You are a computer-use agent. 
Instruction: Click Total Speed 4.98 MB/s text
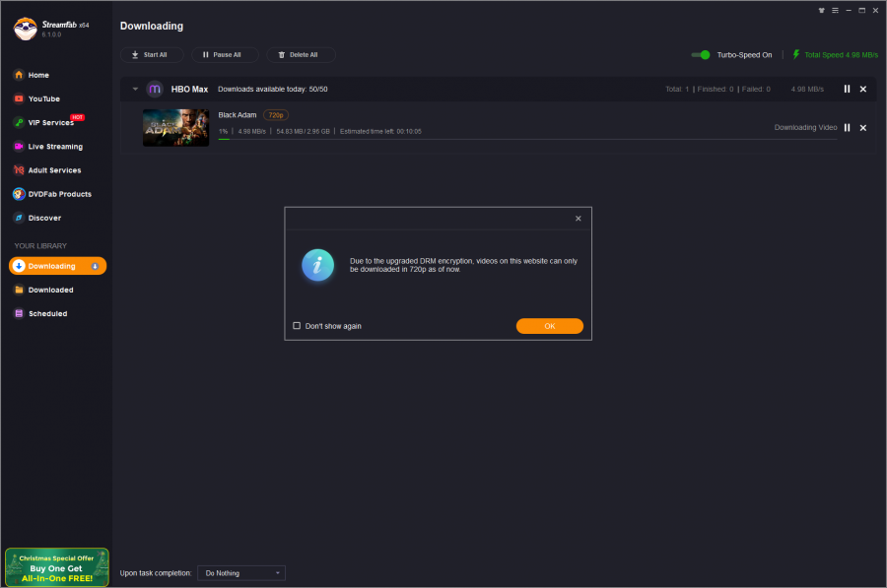point(842,55)
